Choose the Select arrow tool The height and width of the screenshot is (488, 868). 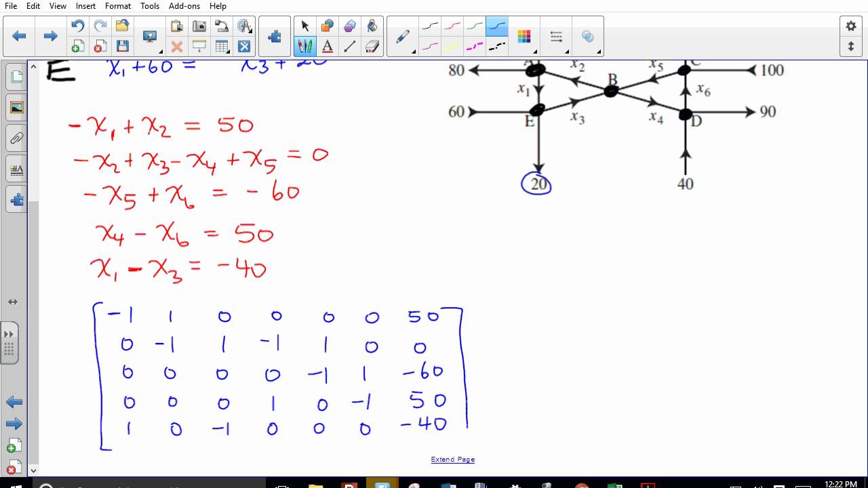click(305, 26)
